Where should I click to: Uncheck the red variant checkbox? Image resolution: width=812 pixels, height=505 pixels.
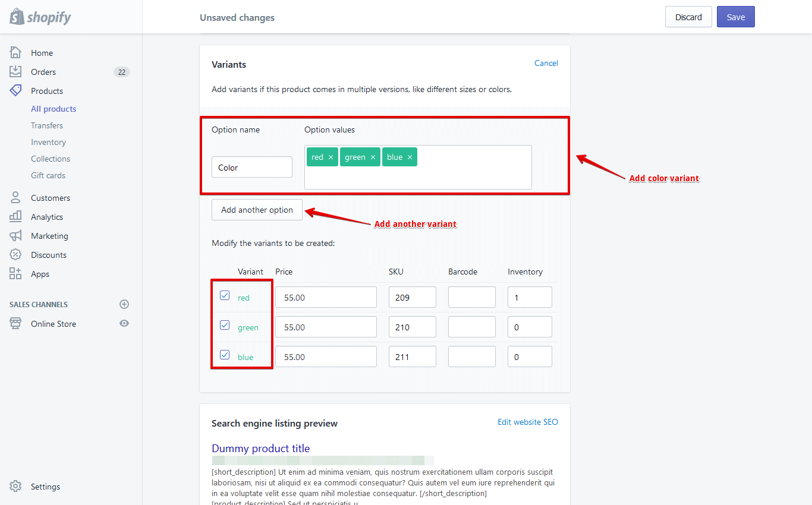click(225, 295)
